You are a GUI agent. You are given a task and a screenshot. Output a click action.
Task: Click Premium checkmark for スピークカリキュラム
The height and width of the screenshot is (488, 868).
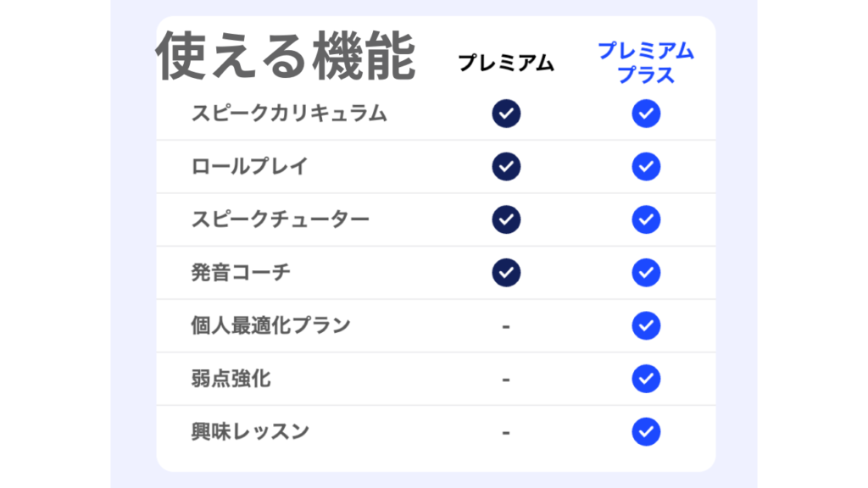506,114
